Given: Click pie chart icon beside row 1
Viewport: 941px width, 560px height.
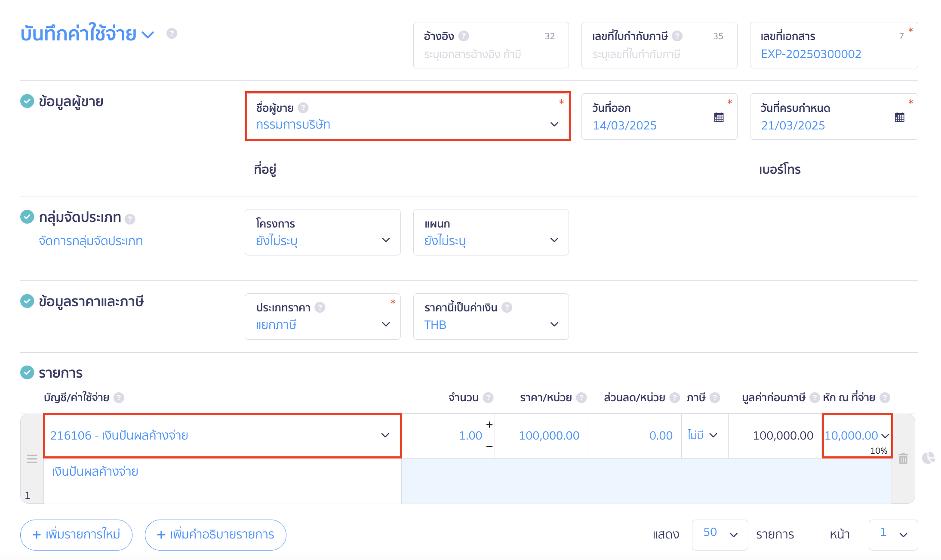Looking at the screenshot, I should point(929,458).
